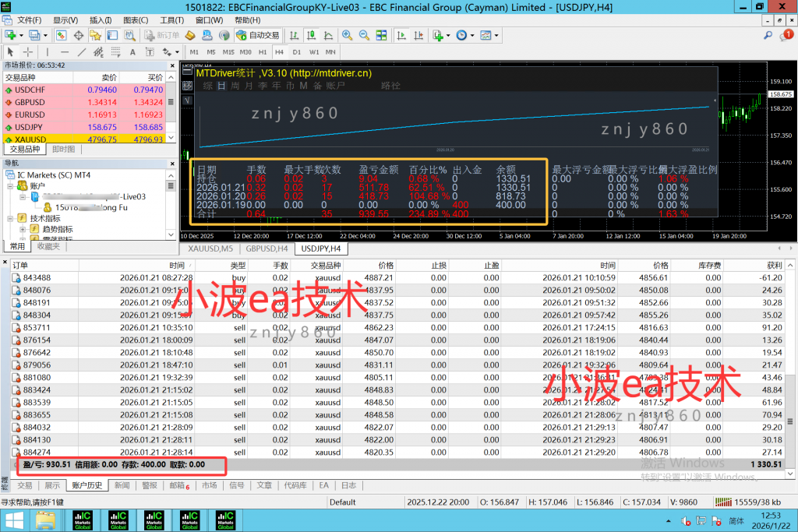Click the zoom out magnifier icon
This screenshot has width=798, height=532.
(364, 35)
